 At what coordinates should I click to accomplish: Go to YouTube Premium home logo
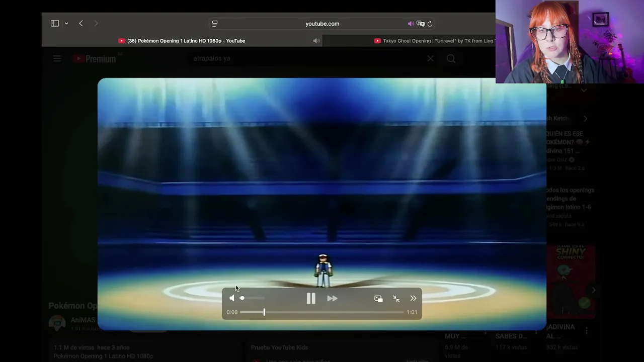point(95,59)
